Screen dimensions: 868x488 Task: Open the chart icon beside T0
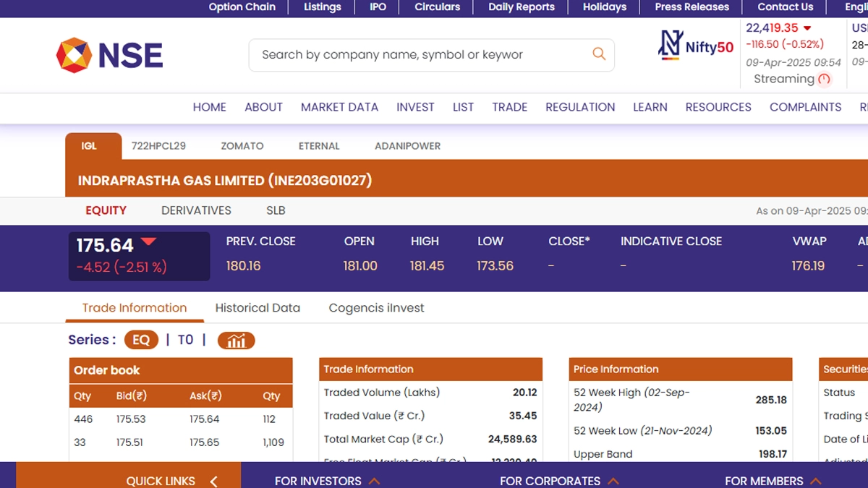coord(236,340)
